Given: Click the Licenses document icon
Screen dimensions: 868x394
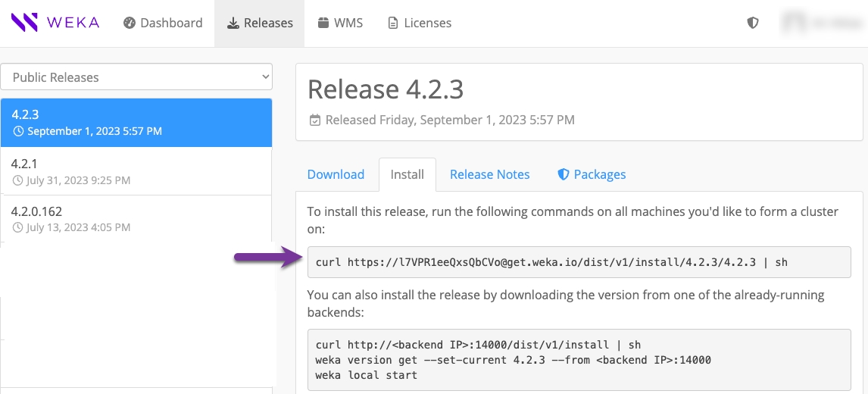Looking at the screenshot, I should (x=392, y=23).
